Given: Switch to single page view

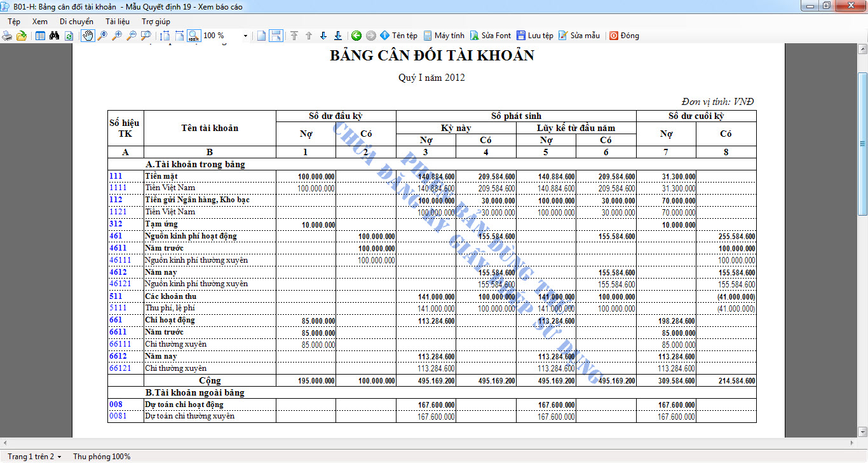Looking at the screenshot, I should click(x=261, y=36).
